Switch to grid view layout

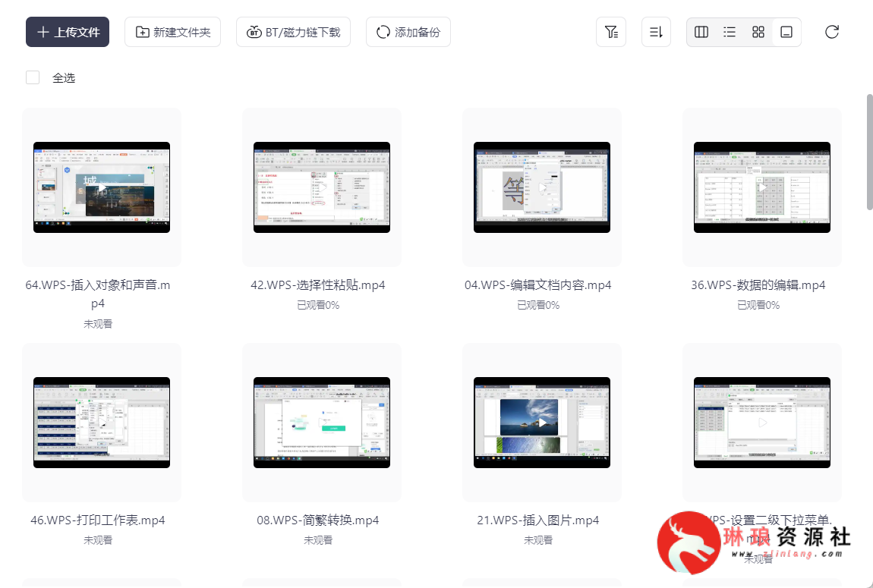click(758, 33)
